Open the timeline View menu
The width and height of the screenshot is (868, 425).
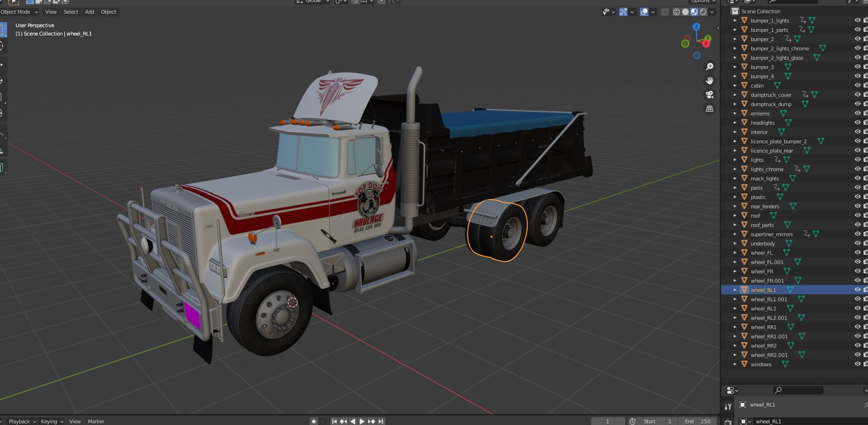click(75, 421)
